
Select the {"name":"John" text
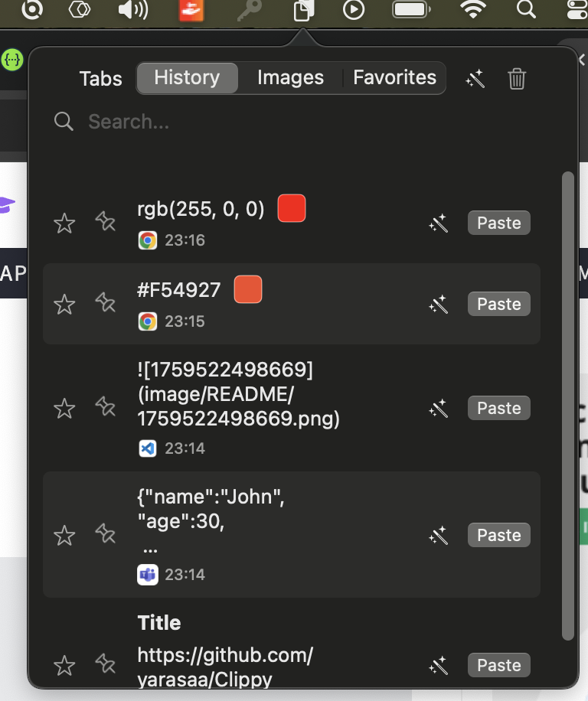[211, 497]
